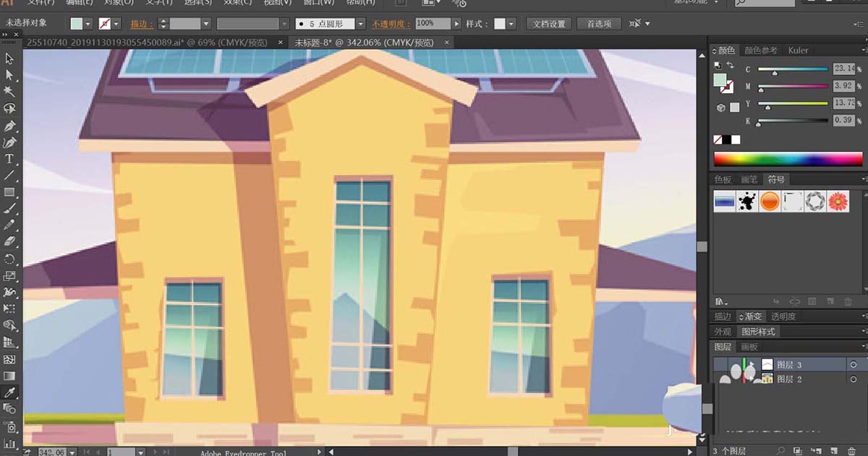The height and width of the screenshot is (456, 868).
Task: Switch to the Kuler tab
Action: point(798,51)
